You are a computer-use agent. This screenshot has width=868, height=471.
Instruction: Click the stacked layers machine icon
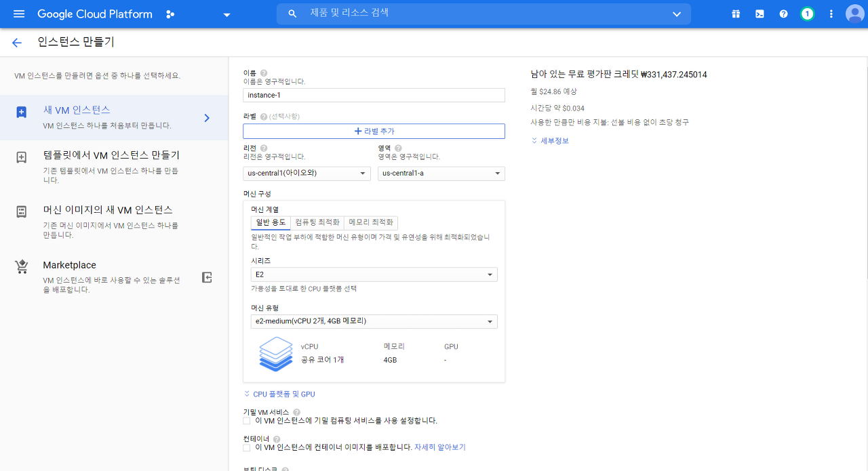pos(276,354)
